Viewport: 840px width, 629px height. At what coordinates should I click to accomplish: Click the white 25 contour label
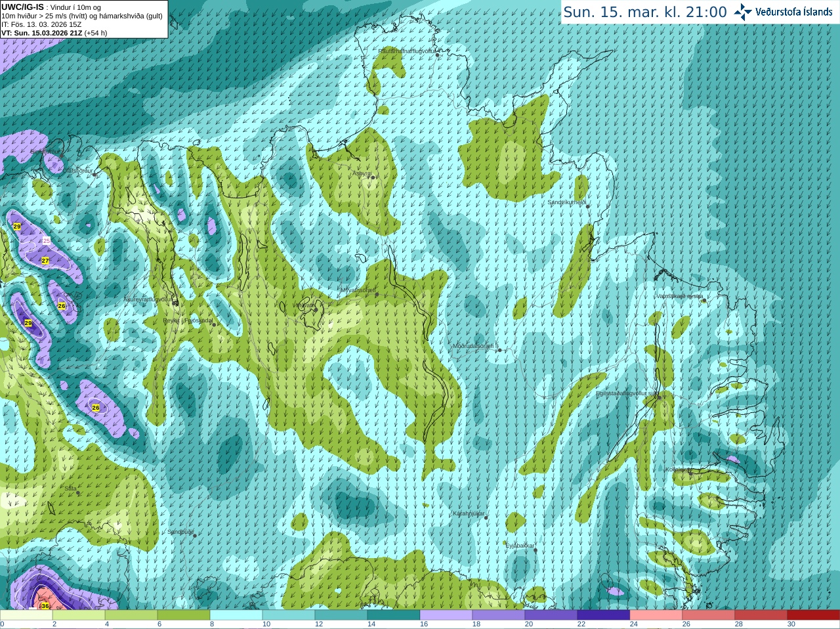click(x=47, y=241)
